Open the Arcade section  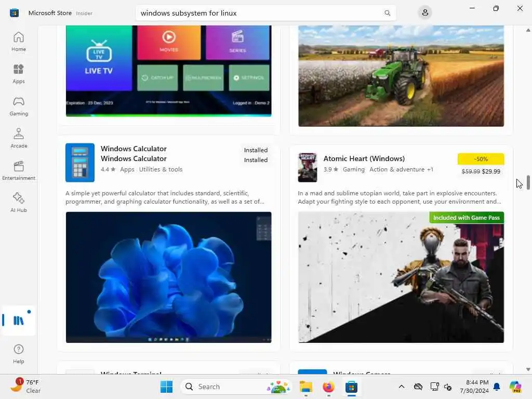click(18, 138)
